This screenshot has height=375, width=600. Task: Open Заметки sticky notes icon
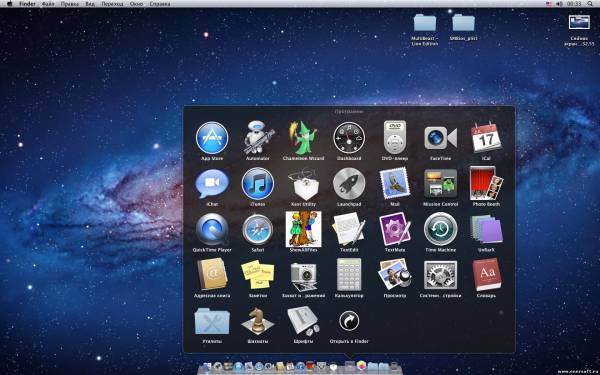(x=258, y=275)
